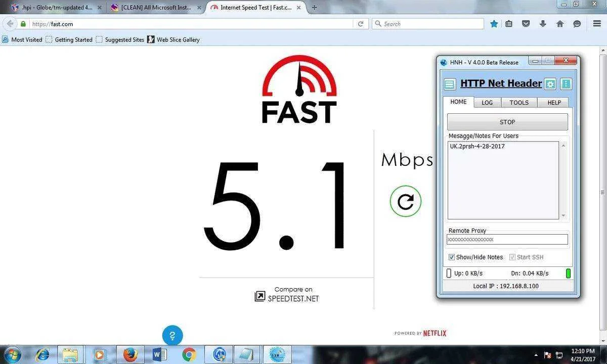This screenshot has height=364, width=607.
Task: Open the Firefox hamburger menu
Action: pos(597,24)
